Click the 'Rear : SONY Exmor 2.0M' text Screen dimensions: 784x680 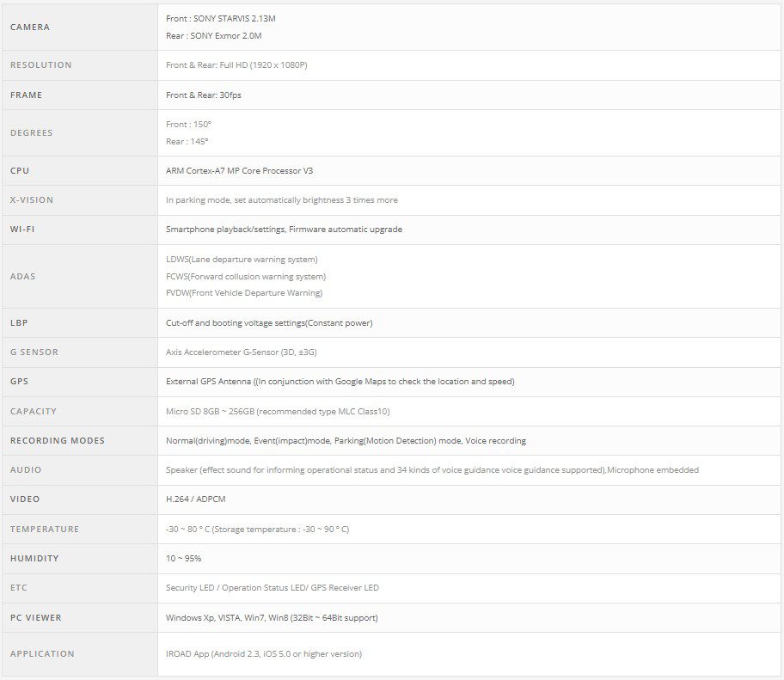click(x=213, y=35)
